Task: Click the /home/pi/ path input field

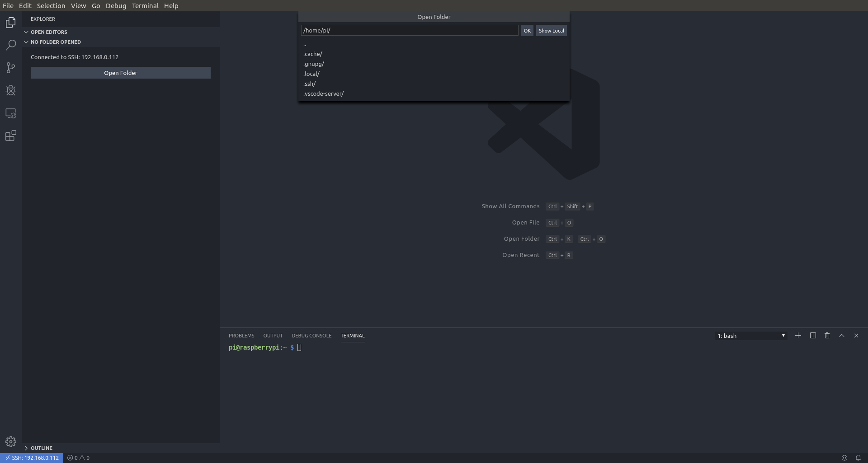Action: (x=410, y=30)
